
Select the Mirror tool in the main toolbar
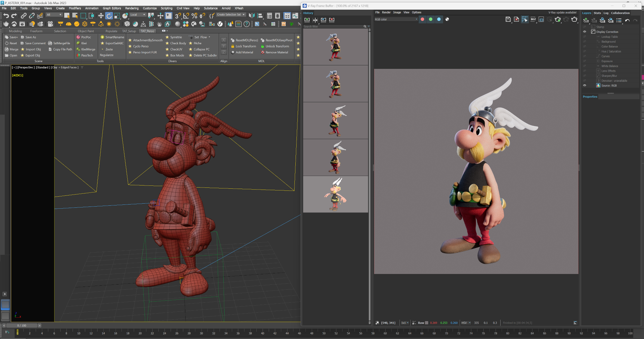(x=252, y=16)
